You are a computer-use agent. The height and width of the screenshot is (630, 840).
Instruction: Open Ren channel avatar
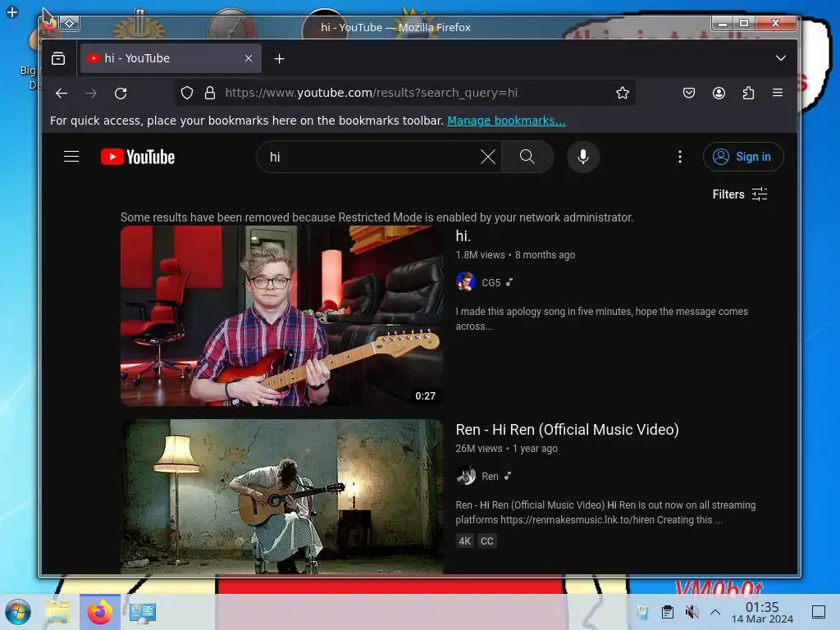click(466, 476)
